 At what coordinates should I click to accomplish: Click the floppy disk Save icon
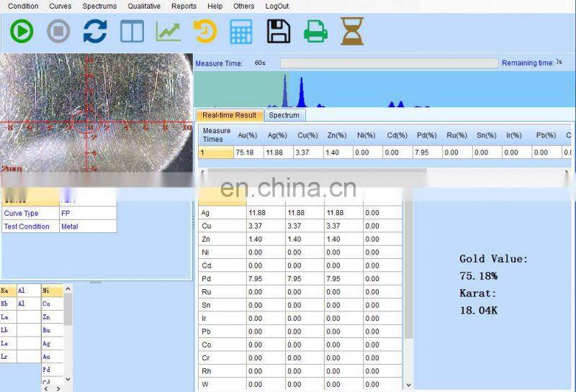coord(279,32)
